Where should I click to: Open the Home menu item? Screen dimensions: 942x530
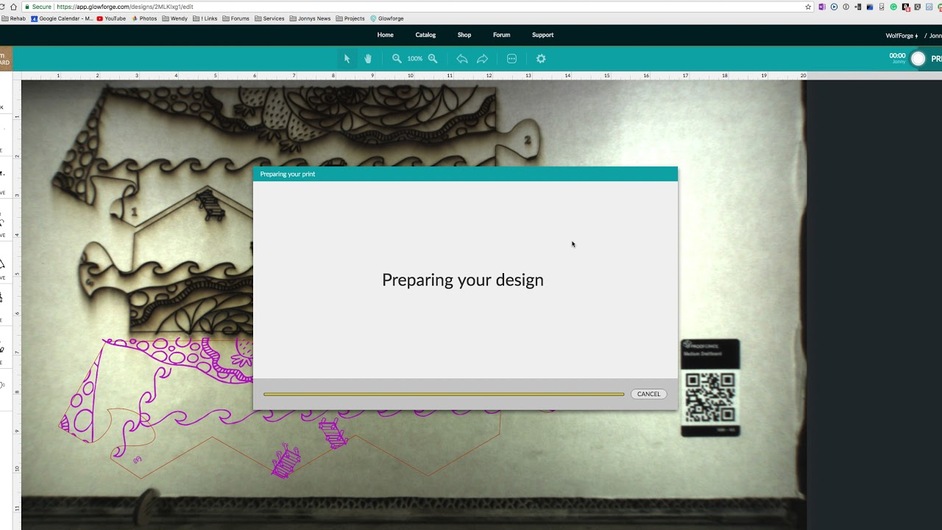tap(385, 35)
